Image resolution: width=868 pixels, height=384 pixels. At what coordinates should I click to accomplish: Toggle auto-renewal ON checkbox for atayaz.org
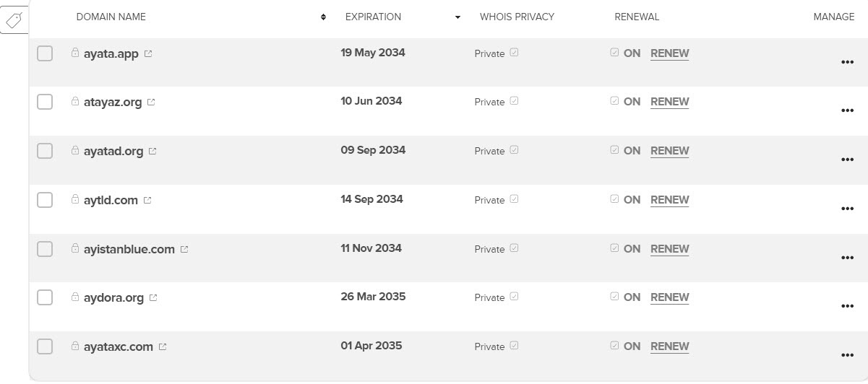point(614,101)
